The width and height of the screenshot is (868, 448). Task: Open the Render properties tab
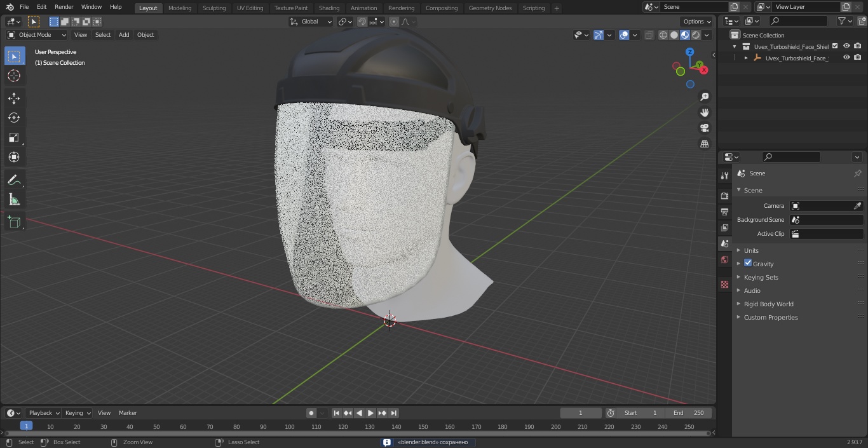click(724, 196)
